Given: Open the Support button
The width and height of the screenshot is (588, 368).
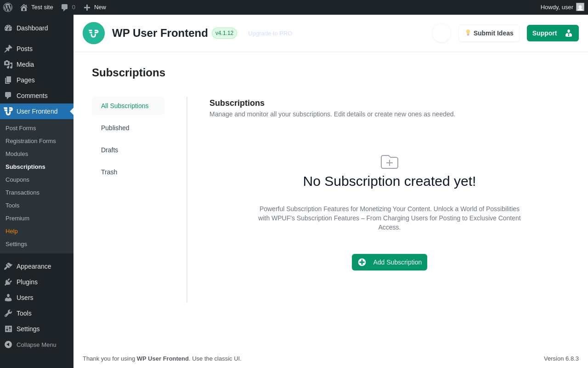Looking at the screenshot, I should [552, 33].
